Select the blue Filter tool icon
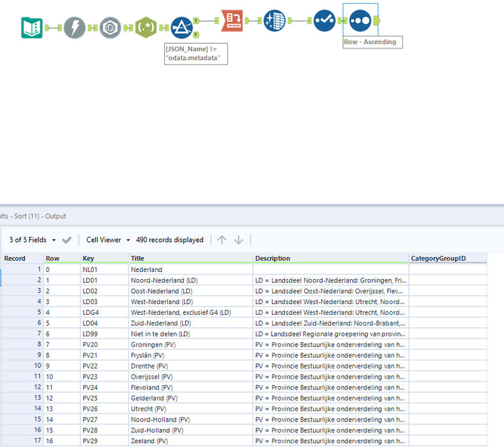This screenshot has height=447, width=504. 181,27
